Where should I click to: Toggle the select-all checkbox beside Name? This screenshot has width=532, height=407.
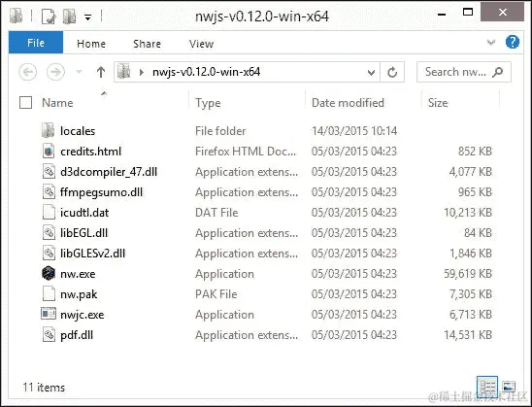coord(26,103)
